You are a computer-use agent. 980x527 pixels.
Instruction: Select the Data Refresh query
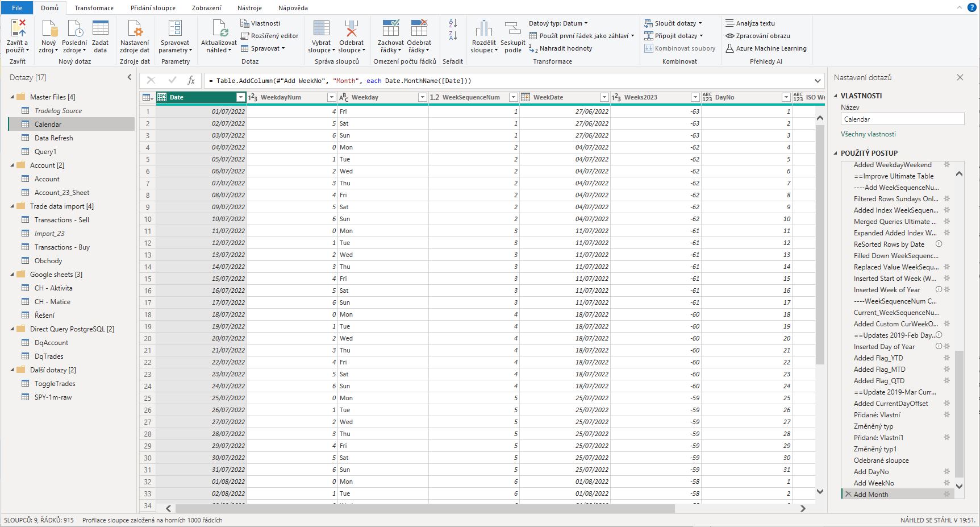(53, 138)
